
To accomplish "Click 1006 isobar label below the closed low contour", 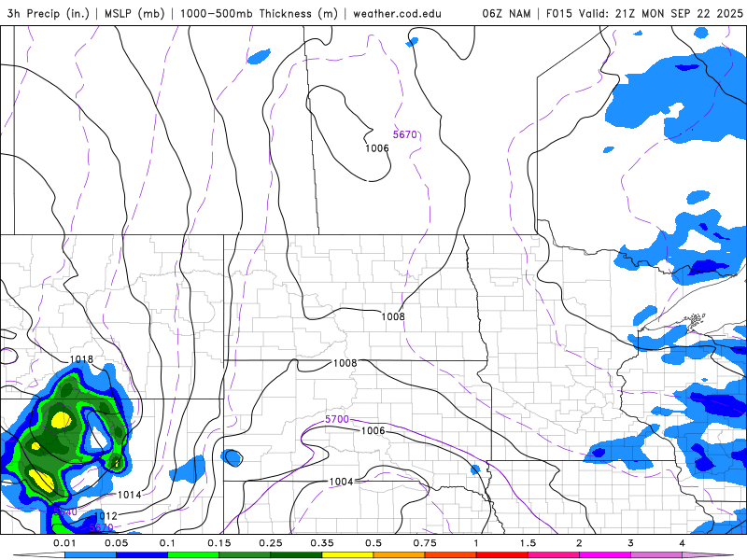I will click(x=377, y=148).
